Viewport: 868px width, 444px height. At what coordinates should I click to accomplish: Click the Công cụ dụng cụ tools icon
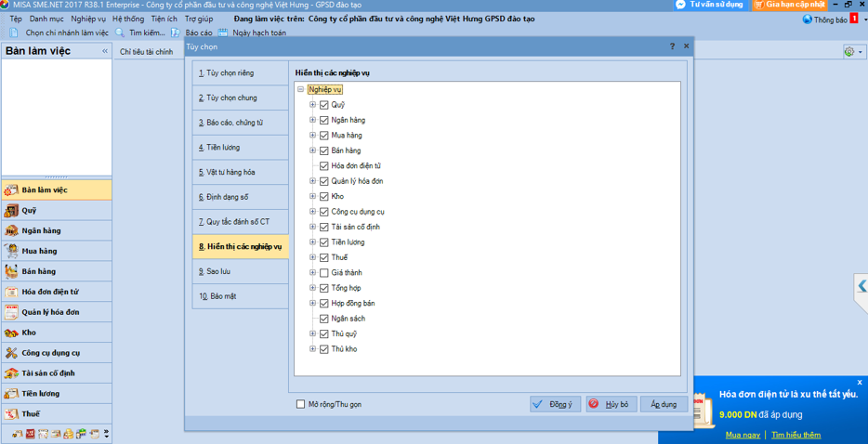[x=11, y=353]
